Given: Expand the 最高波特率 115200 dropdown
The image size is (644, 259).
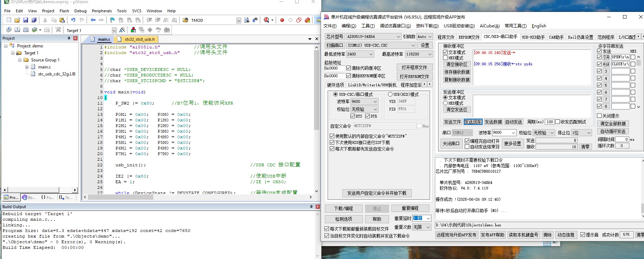Looking at the screenshot, I should pyautogui.click(x=430, y=54).
